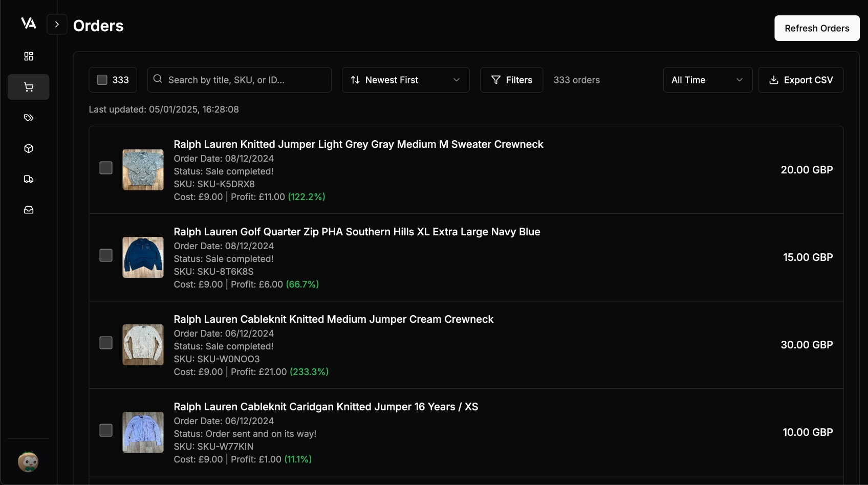Click the funnel icon on the Filters button

(x=495, y=80)
